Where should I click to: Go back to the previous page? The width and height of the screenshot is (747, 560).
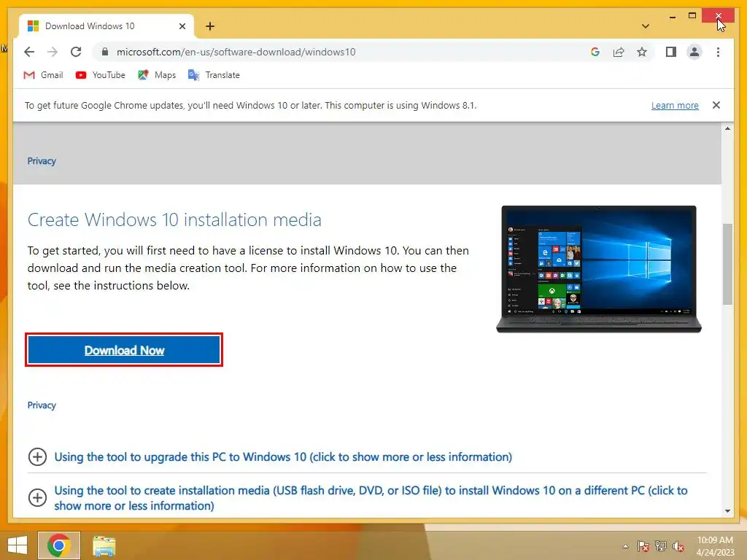pos(29,52)
